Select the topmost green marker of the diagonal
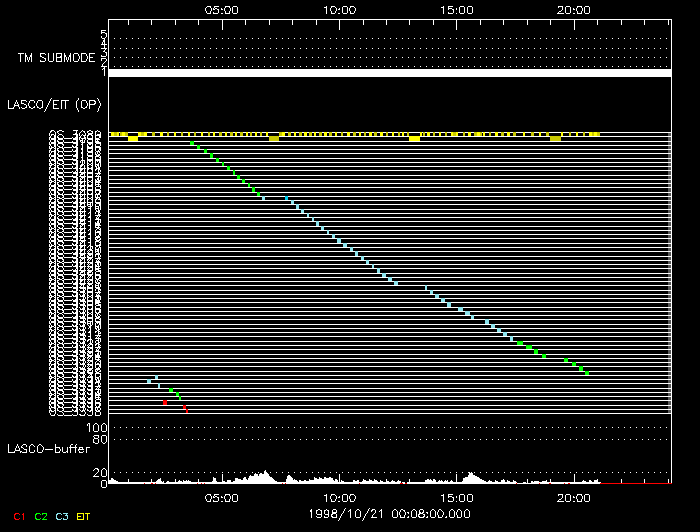The height and width of the screenshot is (532, 700). point(192,144)
